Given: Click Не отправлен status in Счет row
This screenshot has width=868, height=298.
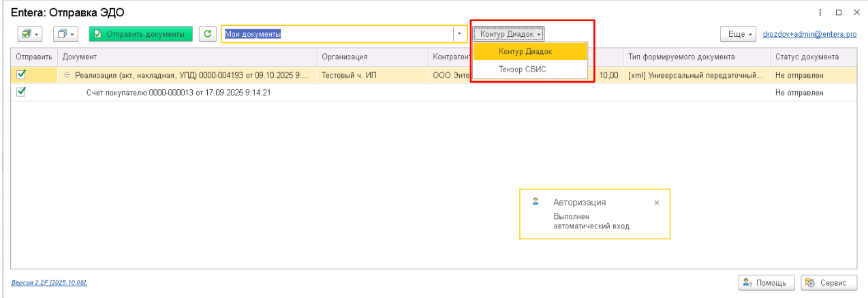Looking at the screenshot, I should point(799,93).
